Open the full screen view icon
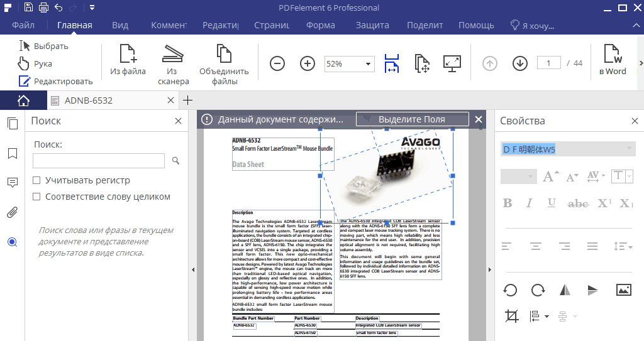 pyautogui.click(x=452, y=63)
